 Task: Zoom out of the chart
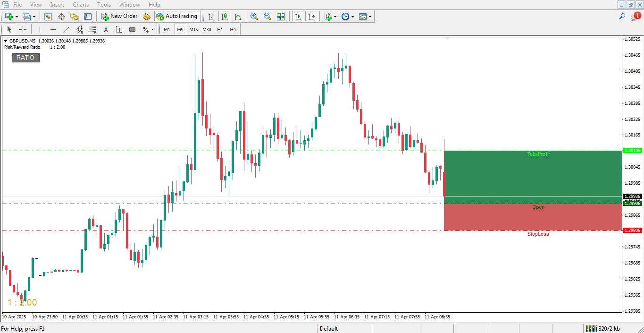[x=267, y=16]
